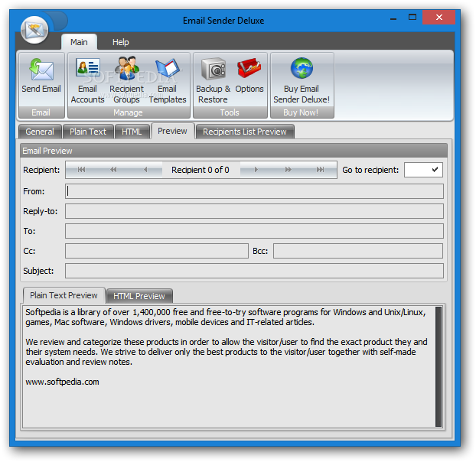Close the Email Sender Deluxe window
Image resolution: width=476 pixels, height=462 pixels.
coord(439,18)
